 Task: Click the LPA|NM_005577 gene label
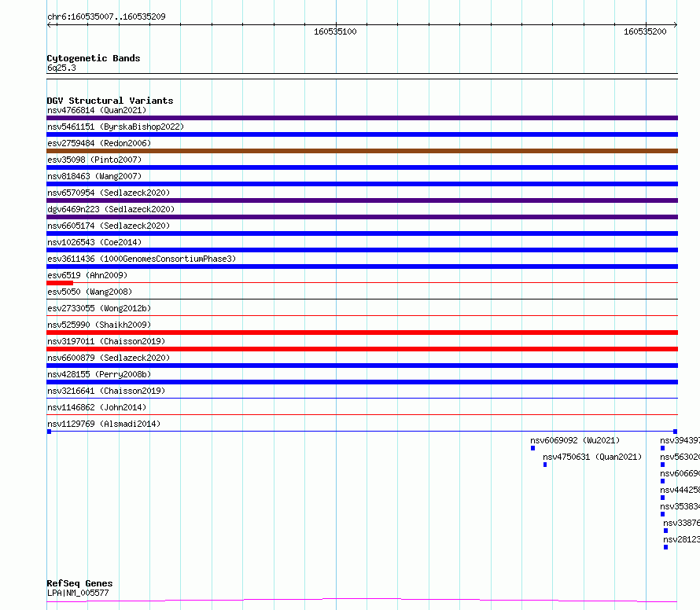pos(78,593)
